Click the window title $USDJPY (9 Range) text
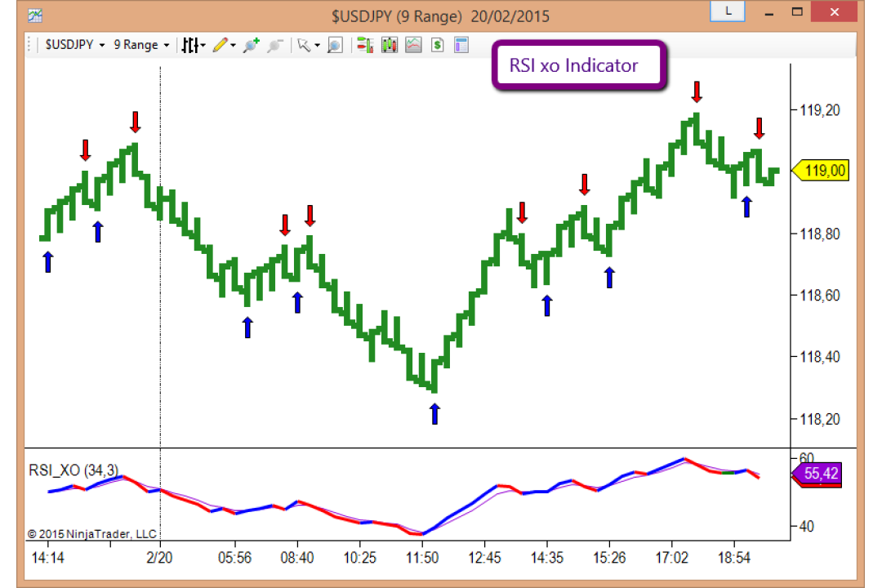 click(397, 16)
